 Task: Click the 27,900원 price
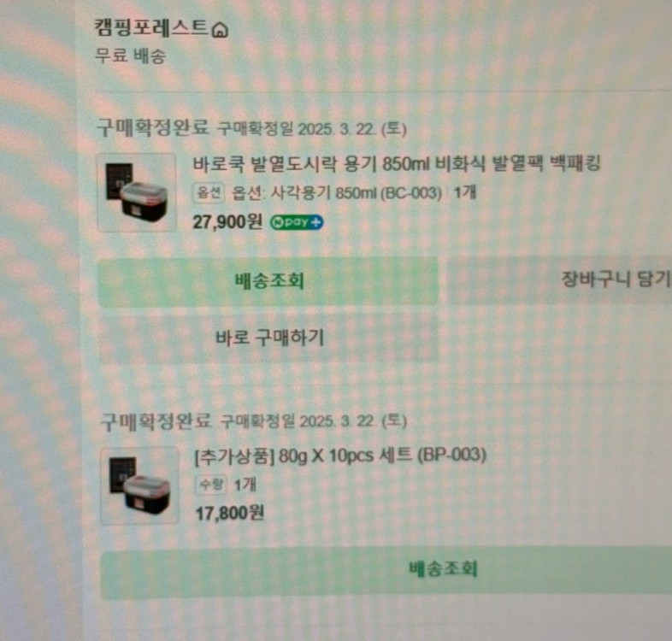click(227, 222)
